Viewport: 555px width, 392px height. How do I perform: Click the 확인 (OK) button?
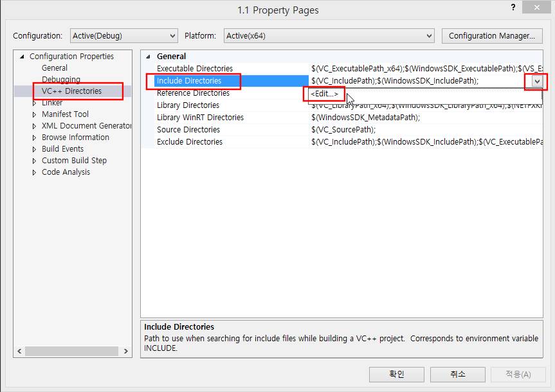tap(396, 374)
